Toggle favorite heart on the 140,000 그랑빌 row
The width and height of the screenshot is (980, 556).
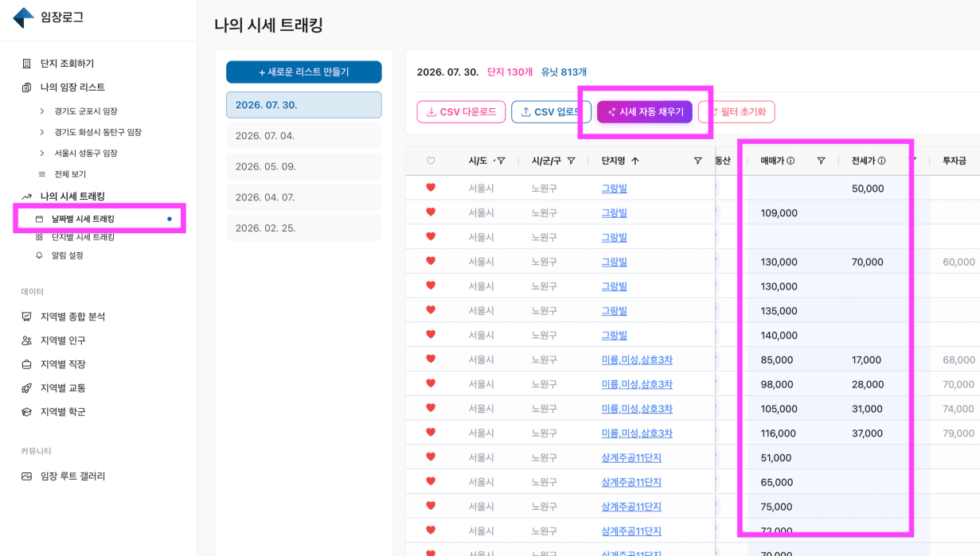pyautogui.click(x=431, y=334)
